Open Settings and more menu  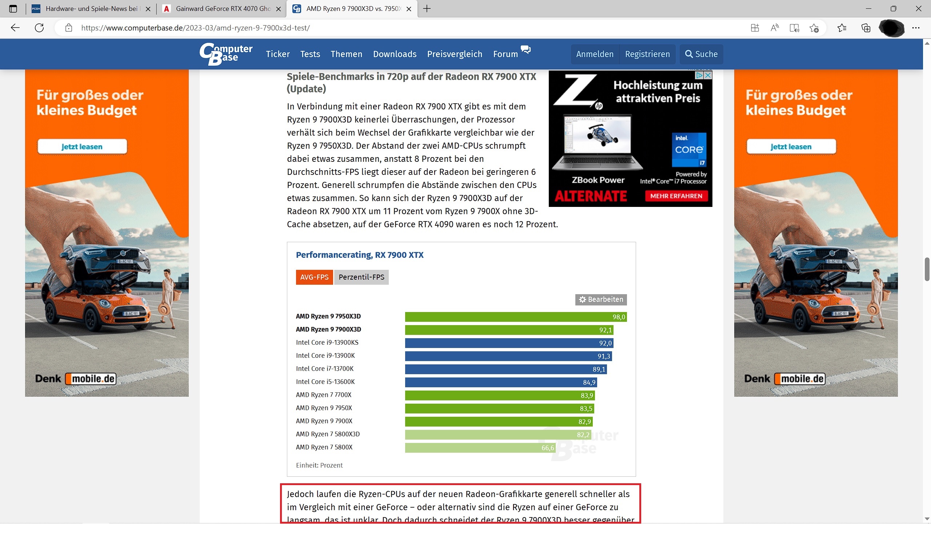(916, 28)
